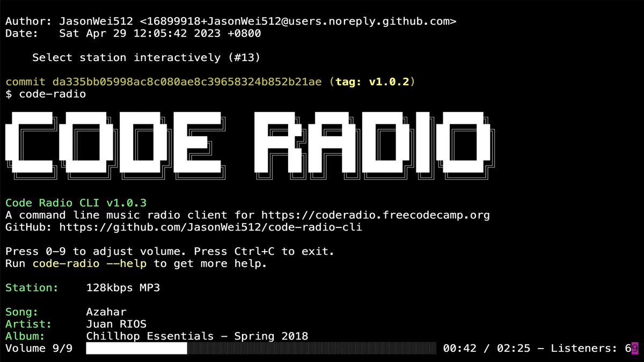Click the '$ code-radio' prompt command
Viewport: 644px width, 362px height.
point(46,94)
